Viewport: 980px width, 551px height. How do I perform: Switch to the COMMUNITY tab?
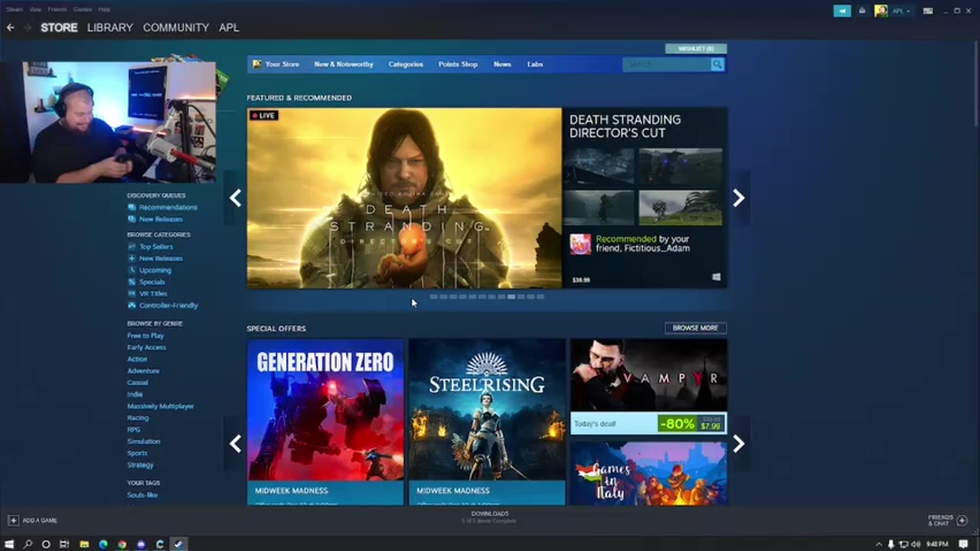(x=176, y=28)
